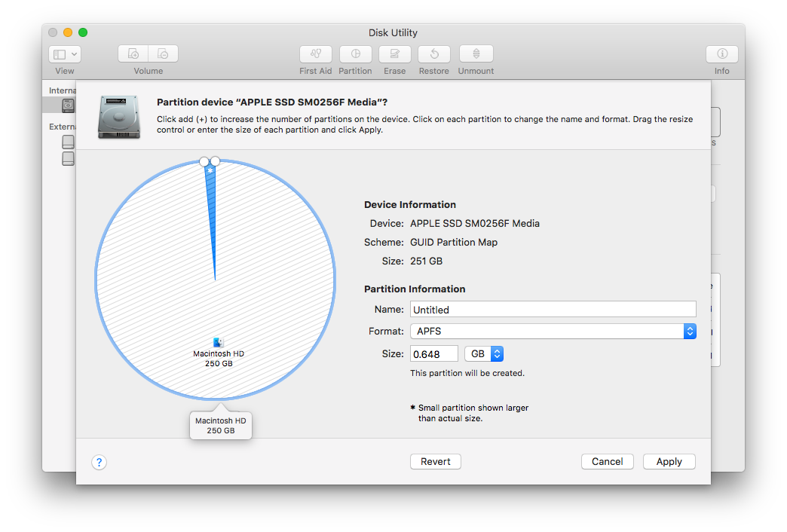
Task: Click the GUID Partition Map scheme text
Action: pos(454,243)
